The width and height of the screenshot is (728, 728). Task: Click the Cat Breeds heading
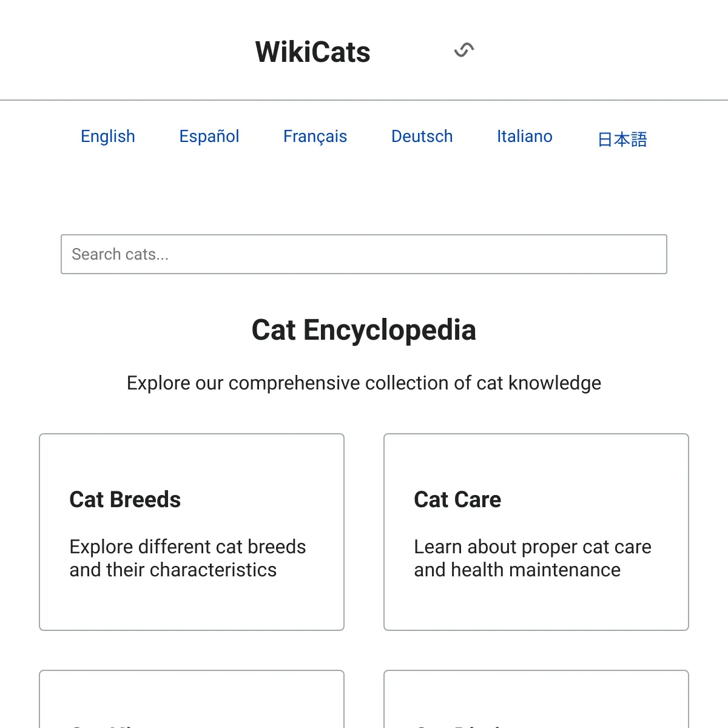click(125, 500)
